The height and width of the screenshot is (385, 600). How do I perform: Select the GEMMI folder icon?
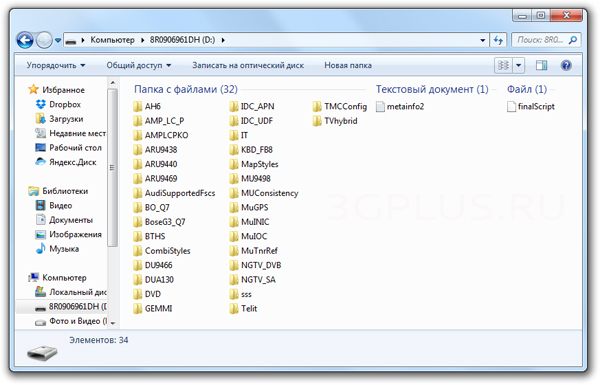(138, 308)
